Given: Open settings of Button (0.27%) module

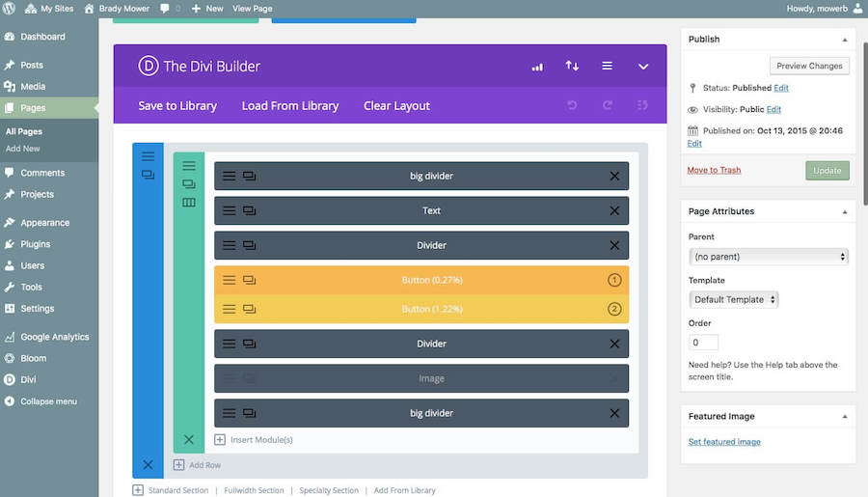Looking at the screenshot, I should (230, 281).
